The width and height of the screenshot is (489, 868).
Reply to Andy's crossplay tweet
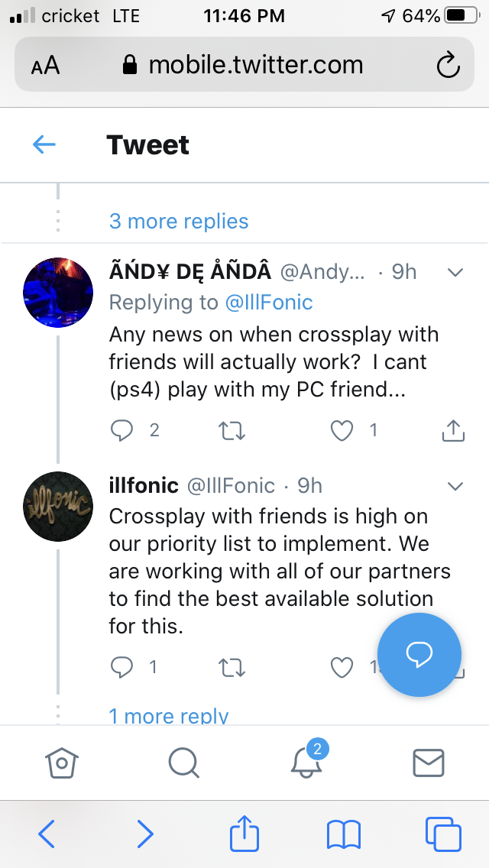tap(122, 431)
